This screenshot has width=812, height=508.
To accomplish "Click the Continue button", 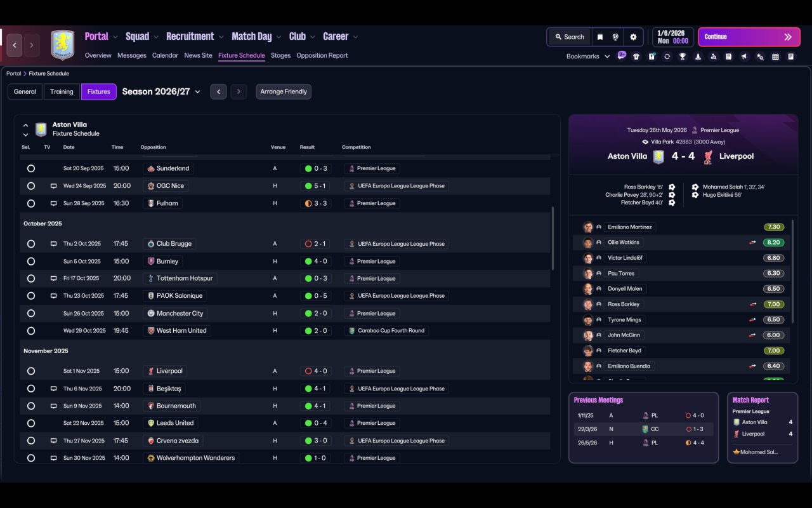I will (x=749, y=37).
